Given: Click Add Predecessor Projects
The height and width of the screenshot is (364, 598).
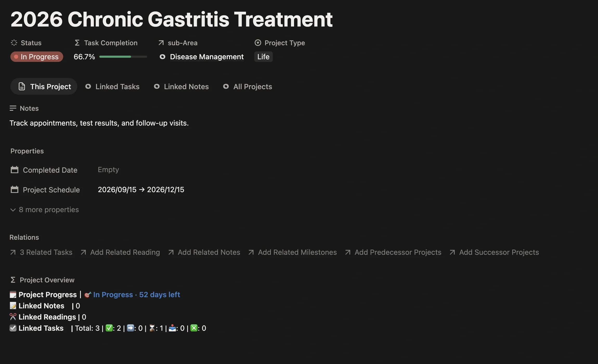Looking at the screenshot, I should pyautogui.click(x=393, y=252).
